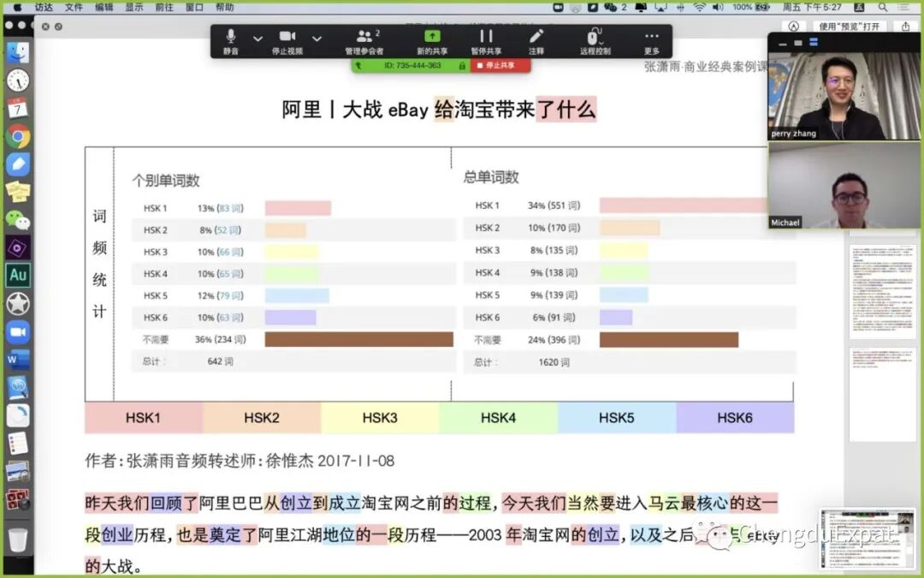This screenshot has width=924, height=578.
Task: Select Michael video tile
Action: (x=844, y=185)
